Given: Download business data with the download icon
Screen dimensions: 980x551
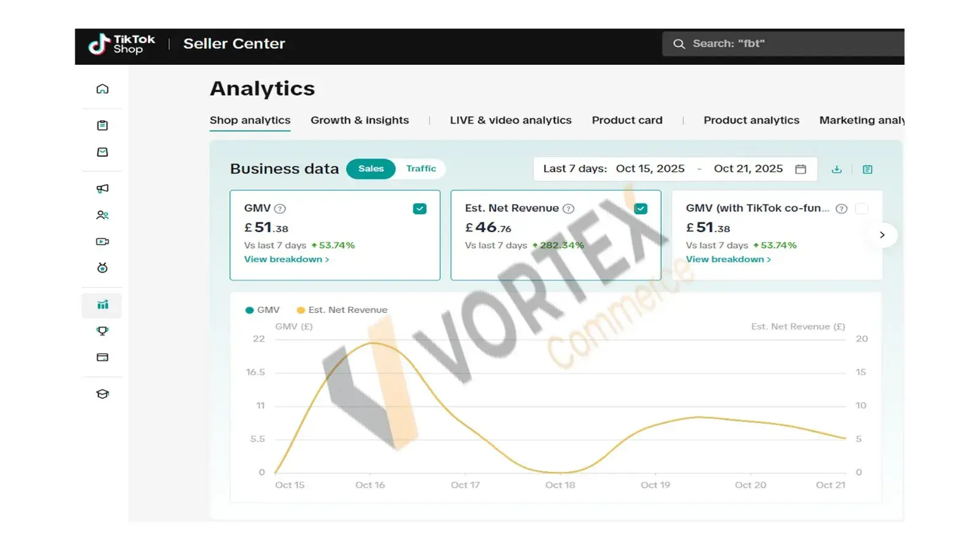Looking at the screenshot, I should [x=837, y=170].
